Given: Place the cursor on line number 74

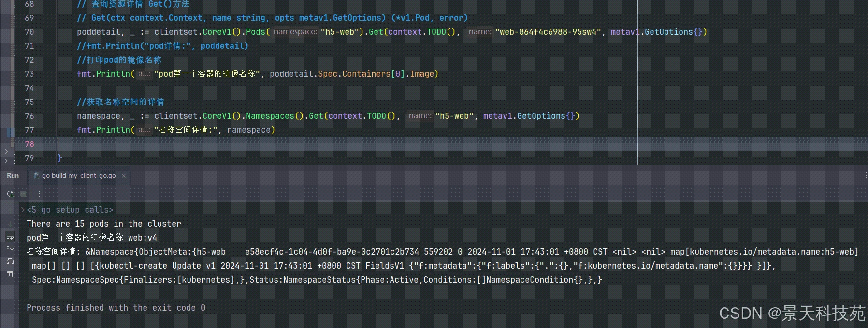Looking at the screenshot, I should 29,88.
